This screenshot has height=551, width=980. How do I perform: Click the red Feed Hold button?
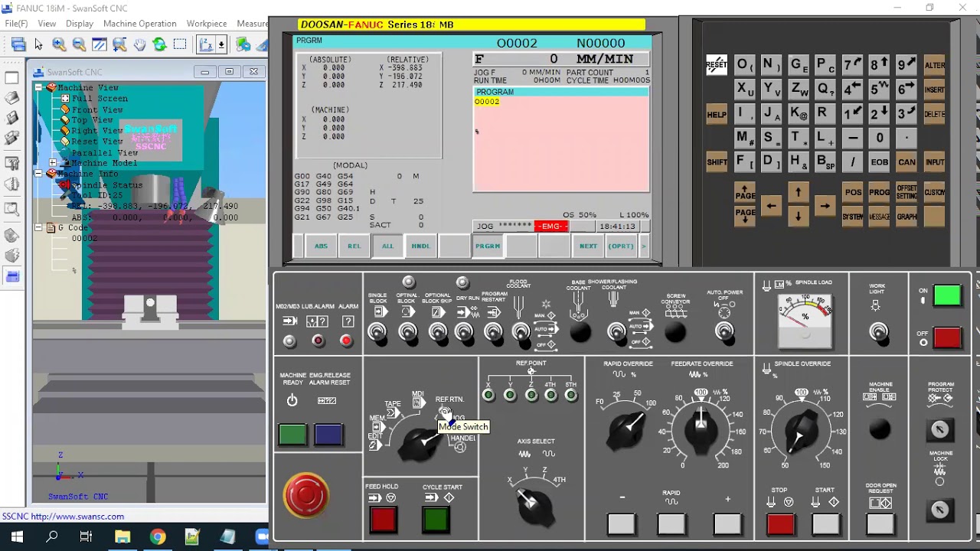pyautogui.click(x=383, y=520)
